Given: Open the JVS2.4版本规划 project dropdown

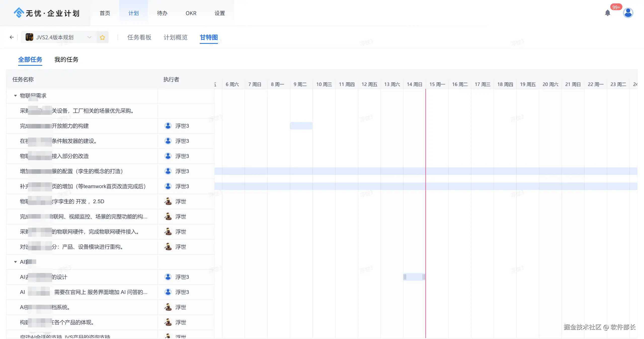Looking at the screenshot, I should [x=89, y=37].
